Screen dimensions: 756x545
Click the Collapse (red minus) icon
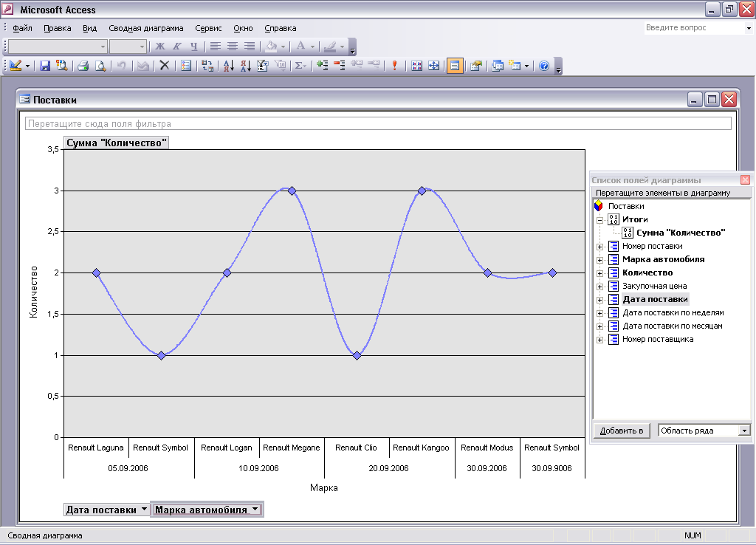tap(340, 66)
